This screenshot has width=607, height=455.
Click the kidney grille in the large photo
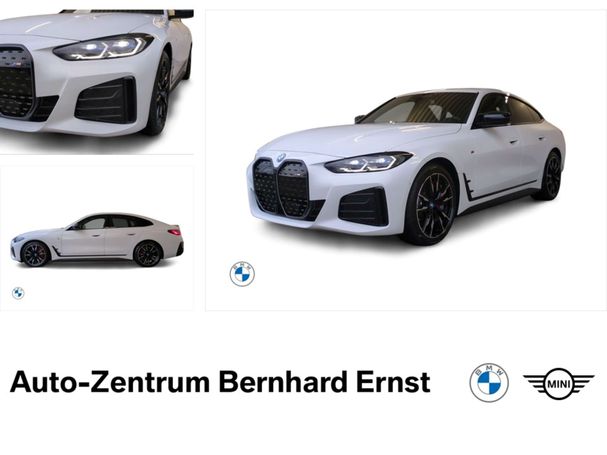point(280,190)
